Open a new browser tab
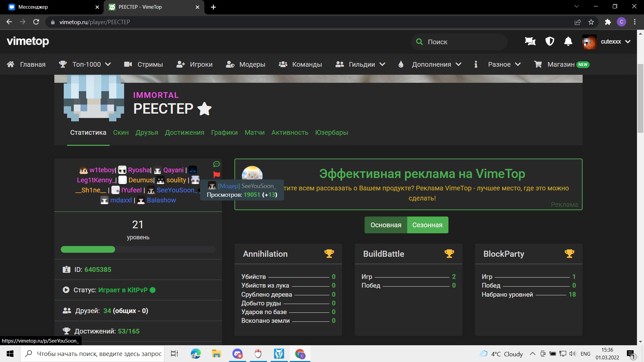 [213, 7]
